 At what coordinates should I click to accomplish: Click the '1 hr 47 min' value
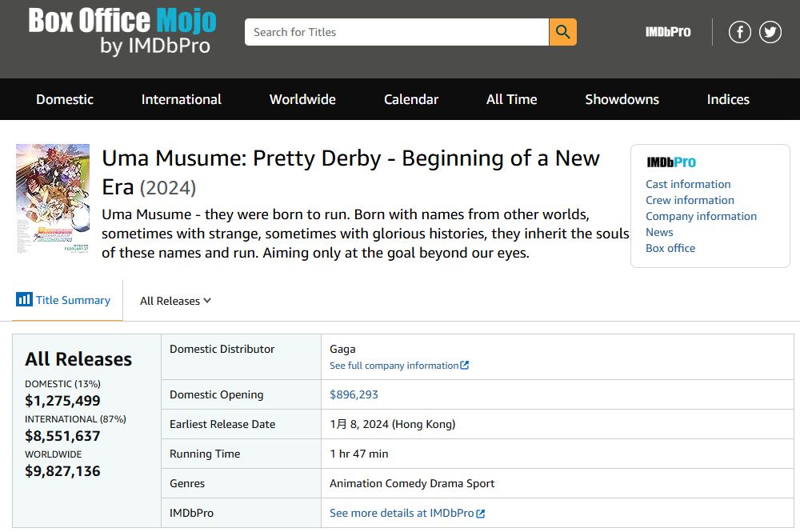[358, 454]
